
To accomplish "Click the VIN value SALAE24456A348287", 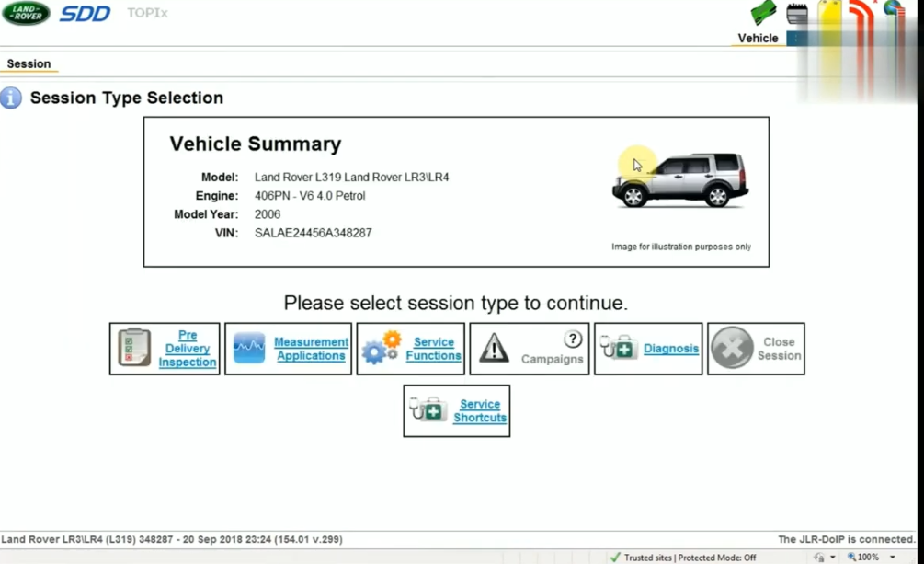I will coord(313,233).
